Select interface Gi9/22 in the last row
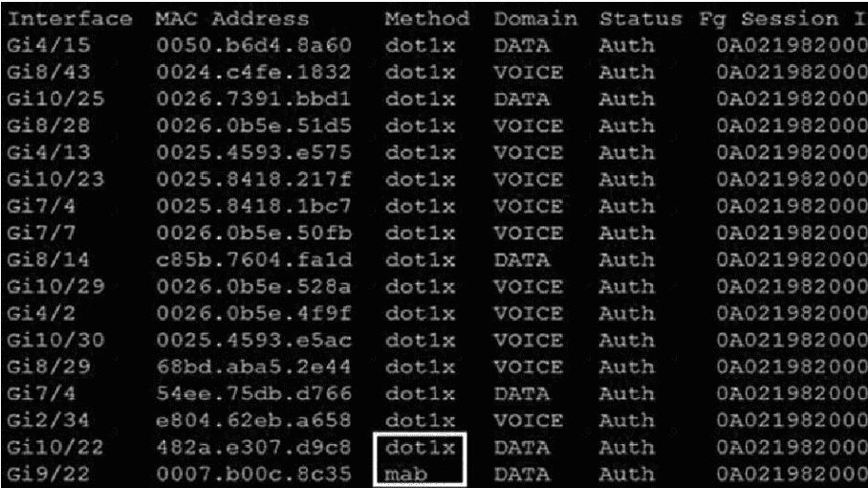The height and width of the screenshot is (488, 868). pos(49,475)
